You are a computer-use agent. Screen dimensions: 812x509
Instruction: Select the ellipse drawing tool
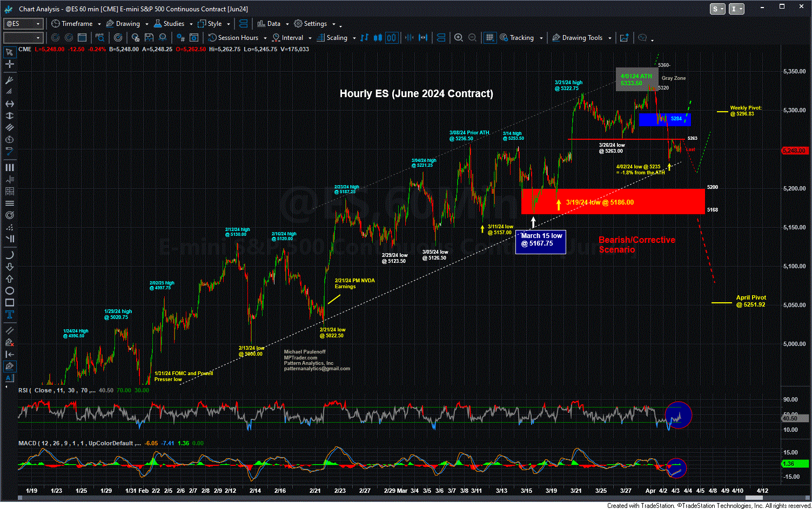(x=9, y=291)
